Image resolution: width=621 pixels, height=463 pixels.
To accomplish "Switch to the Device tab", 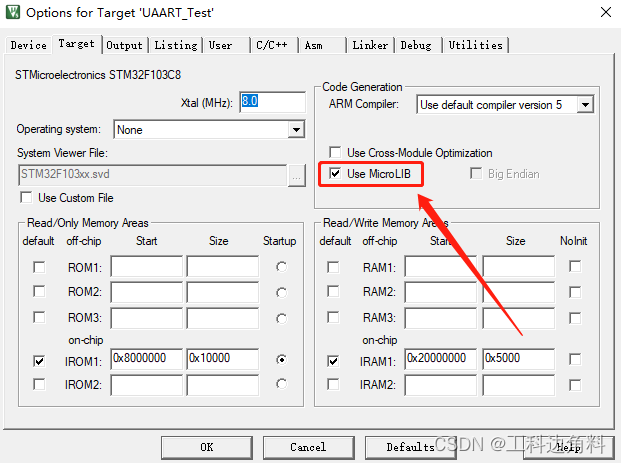I will 29,45.
